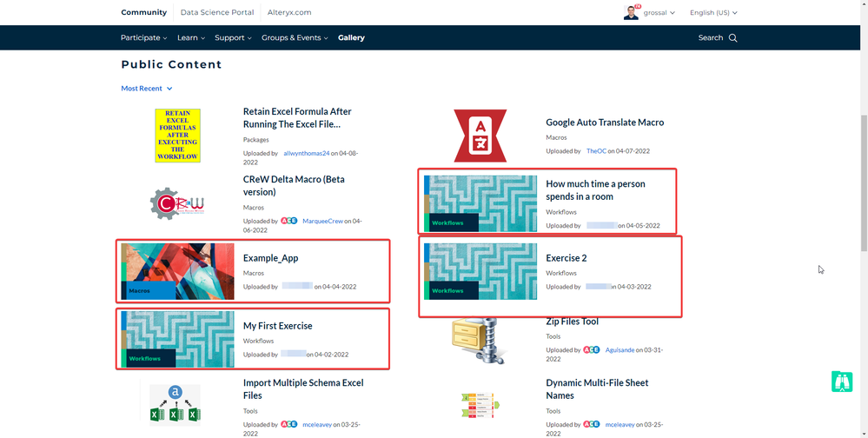
Task: Open the yellow Retain Excel Formulas thumbnail
Action: pyautogui.click(x=177, y=136)
